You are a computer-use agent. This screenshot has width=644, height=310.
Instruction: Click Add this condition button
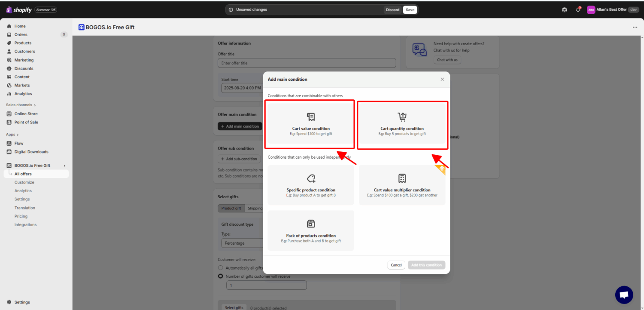tap(426, 265)
